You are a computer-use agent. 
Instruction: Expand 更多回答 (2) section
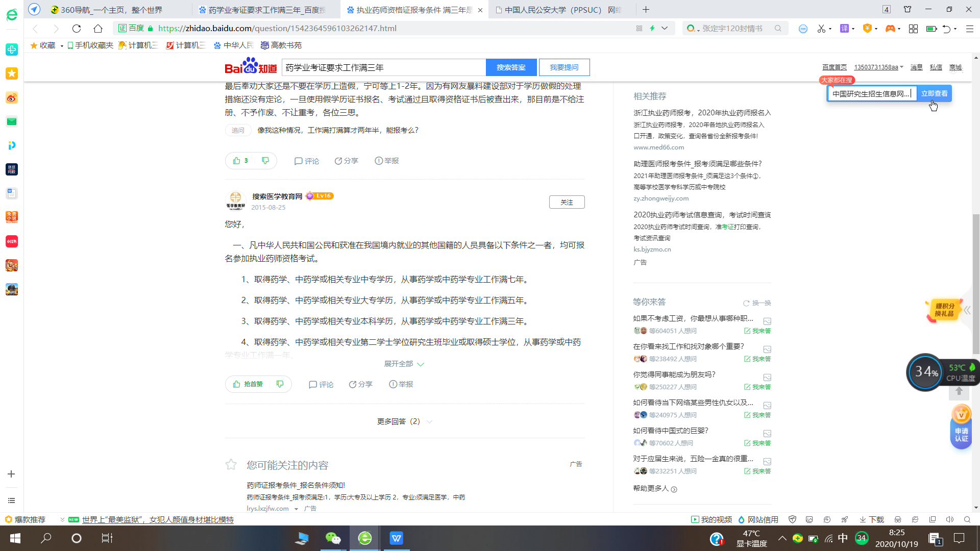404,421
